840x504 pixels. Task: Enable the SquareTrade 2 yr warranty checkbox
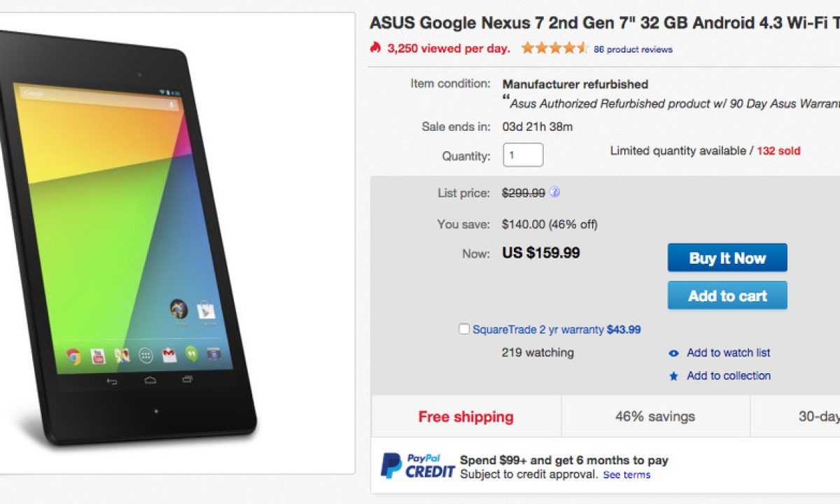point(464,329)
